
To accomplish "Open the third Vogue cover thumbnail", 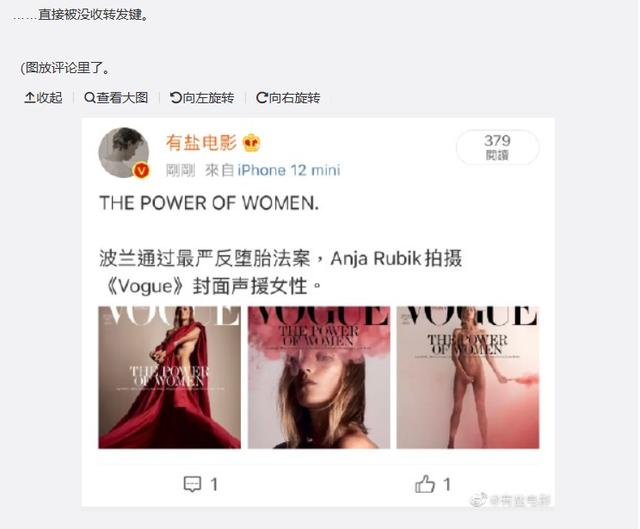I will click(468, 377).
